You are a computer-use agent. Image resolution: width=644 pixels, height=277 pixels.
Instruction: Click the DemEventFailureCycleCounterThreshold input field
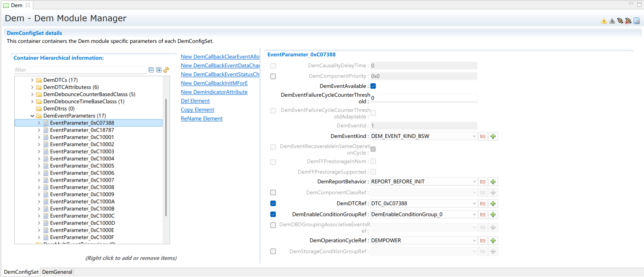[423, 98]
